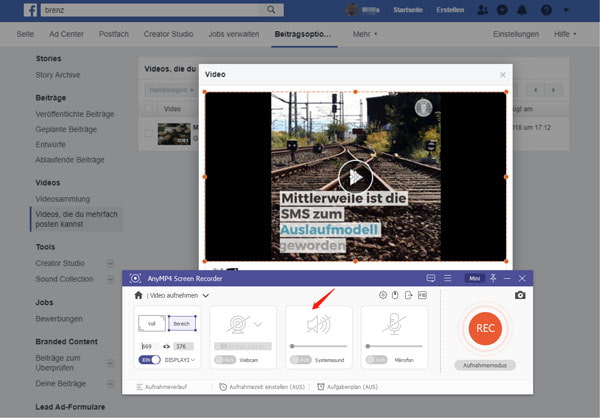600x418 pixels.
Task: Click the big red REC button
Action: click(x=485, y=328)
